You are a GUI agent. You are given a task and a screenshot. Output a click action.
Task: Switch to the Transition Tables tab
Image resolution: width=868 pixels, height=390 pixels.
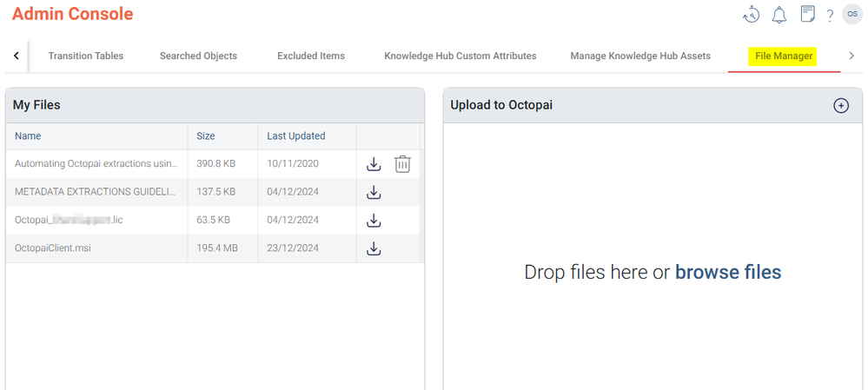pyautogui.click(x=86, y=56)
